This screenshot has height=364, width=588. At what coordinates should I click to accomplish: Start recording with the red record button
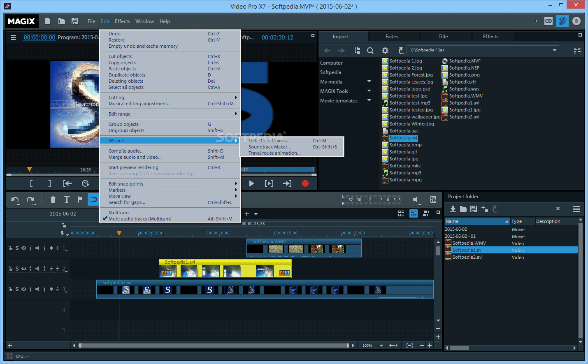coord(305,183)
